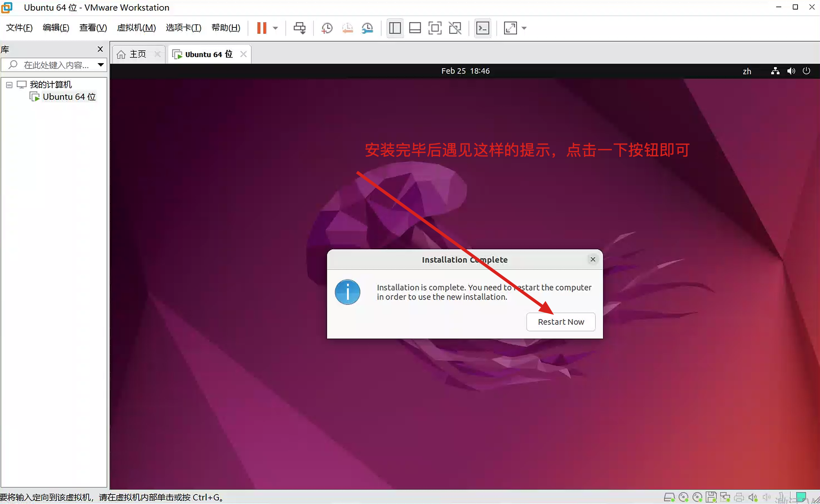Click the sound card status icon

[753, 497]
